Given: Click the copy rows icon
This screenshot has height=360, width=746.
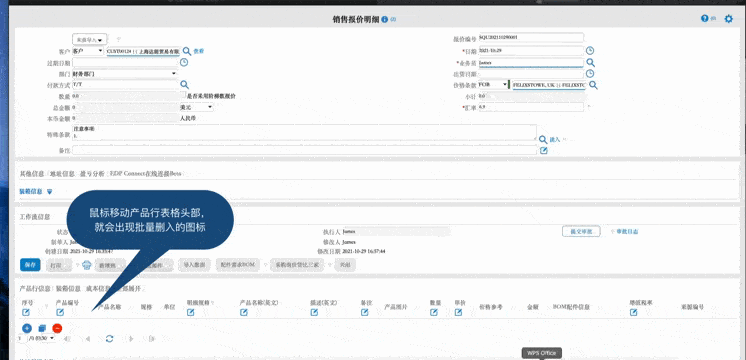Looking at the screenshot, I should pyautogui.click(x=42, y=328).
